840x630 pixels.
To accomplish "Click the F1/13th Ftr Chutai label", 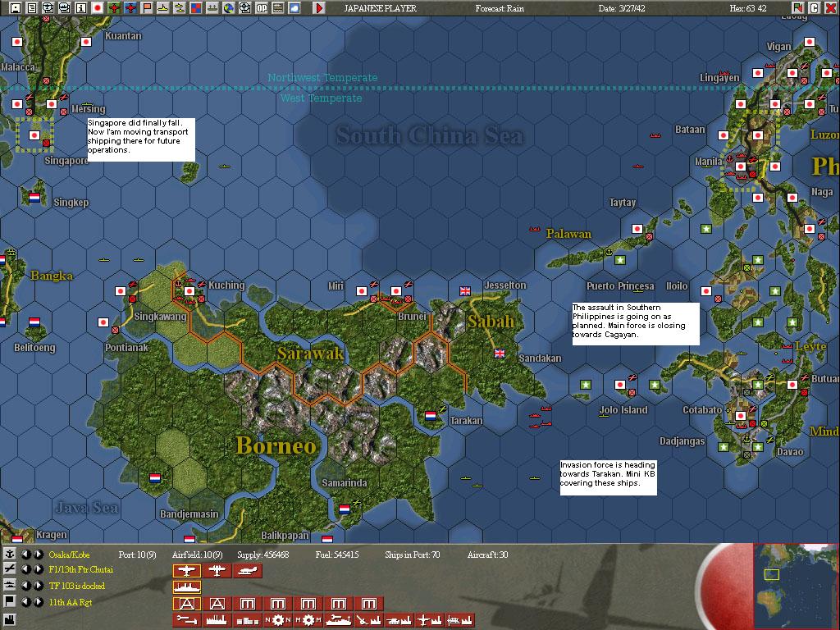I will pyautogui.click(x=81, y=570).
